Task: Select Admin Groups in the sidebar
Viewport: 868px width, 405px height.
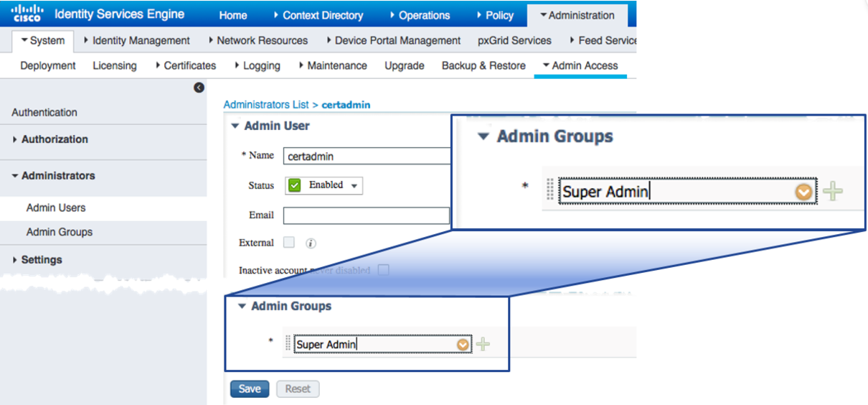Action: (60, 232)
